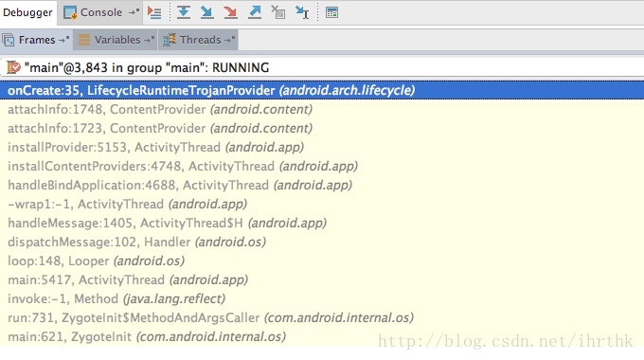Select frame attachInfo:1723, ContentProvider
Screen dimensions: 644x360
click(x=322, y=128)
